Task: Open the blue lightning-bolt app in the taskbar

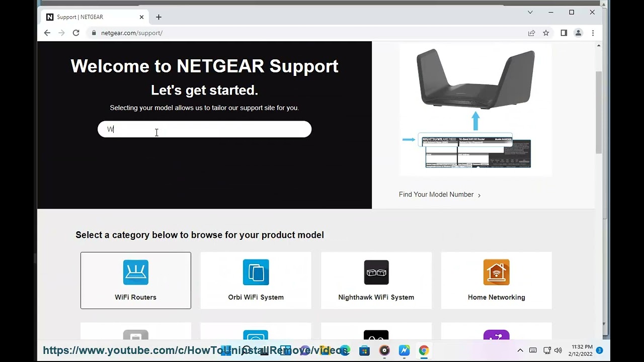Action: (x=404, y=350)
